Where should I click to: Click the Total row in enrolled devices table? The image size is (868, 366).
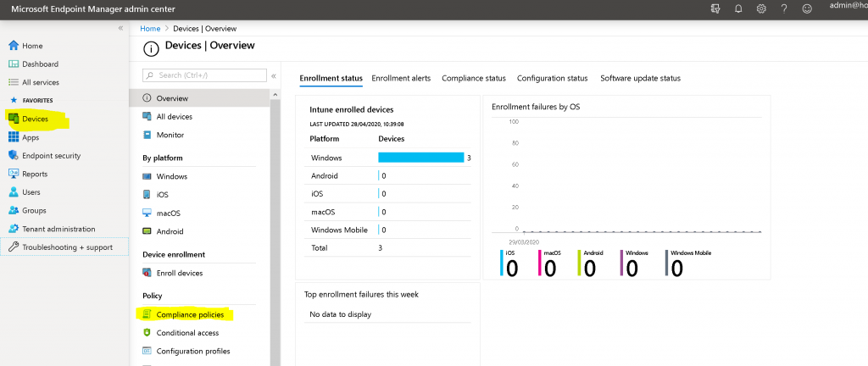coord(388,247)
